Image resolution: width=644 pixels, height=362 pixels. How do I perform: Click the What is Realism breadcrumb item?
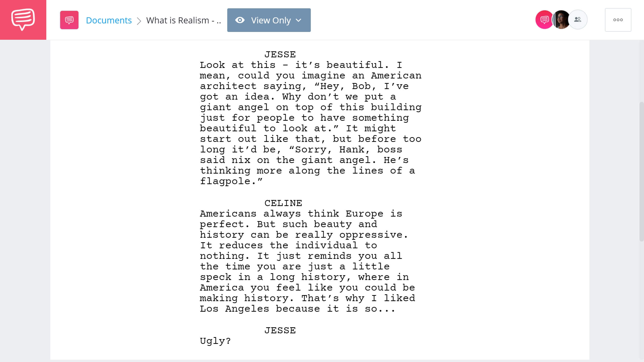(183, 20)
